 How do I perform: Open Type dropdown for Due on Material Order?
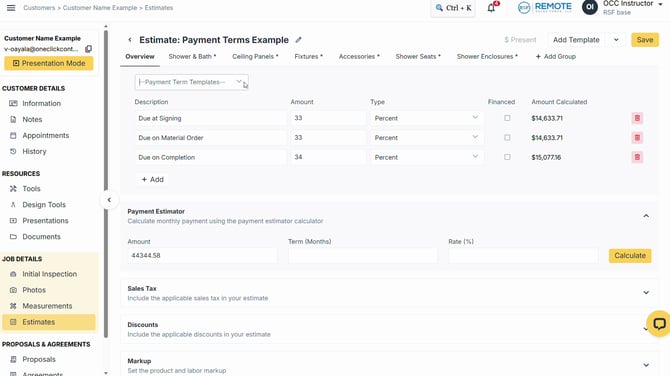426,138
